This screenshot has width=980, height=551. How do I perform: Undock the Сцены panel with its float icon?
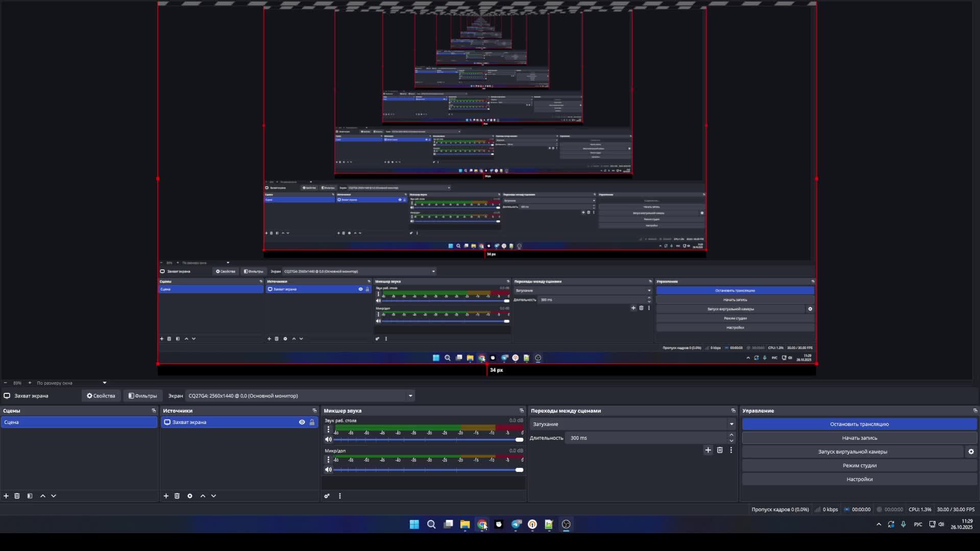154,411
